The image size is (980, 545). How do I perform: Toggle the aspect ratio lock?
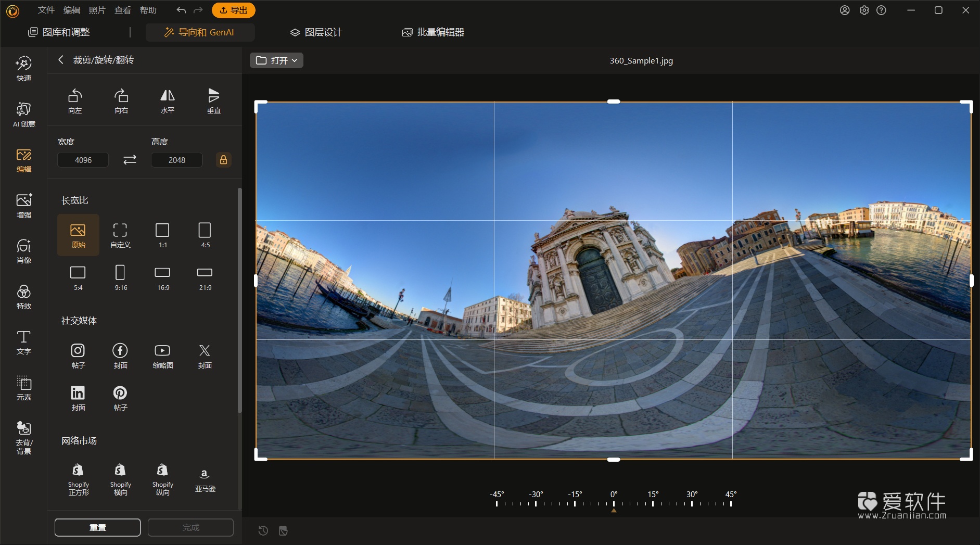point(223,160)
